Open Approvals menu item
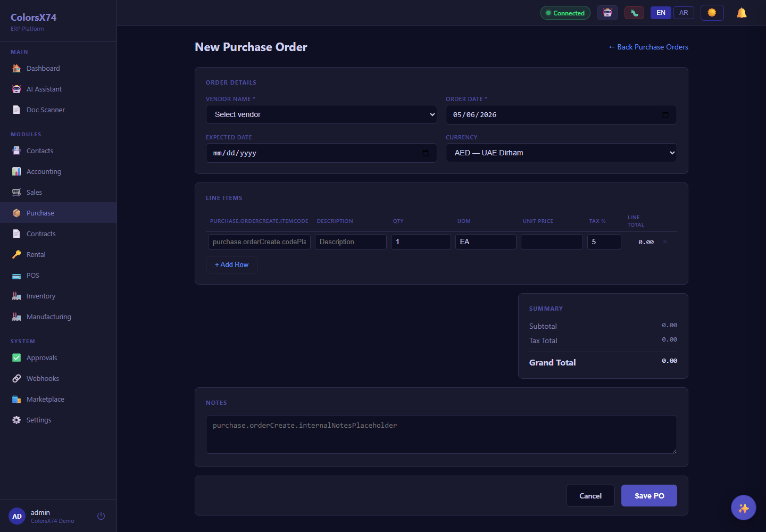766x532 pixels. coord(58,358)
